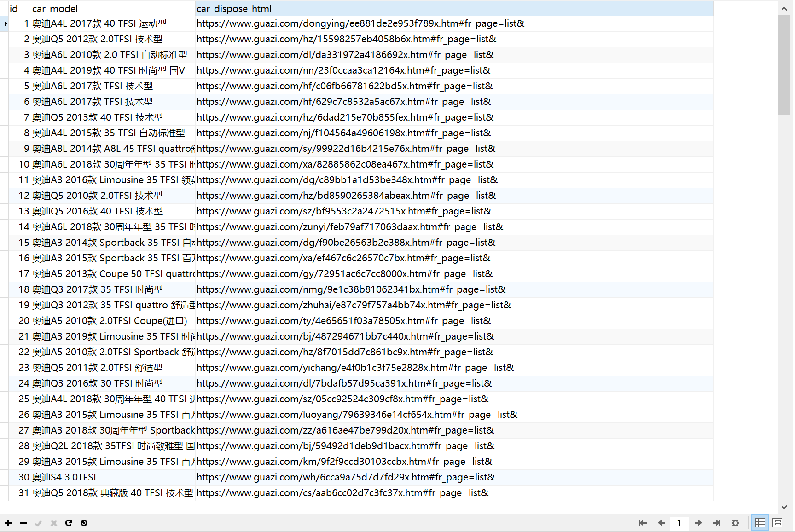Select cell 奥迪A4L 2019款 40 TFSI 时尚型 国V
Screen dimensions: 795x532
pos(113,70)
